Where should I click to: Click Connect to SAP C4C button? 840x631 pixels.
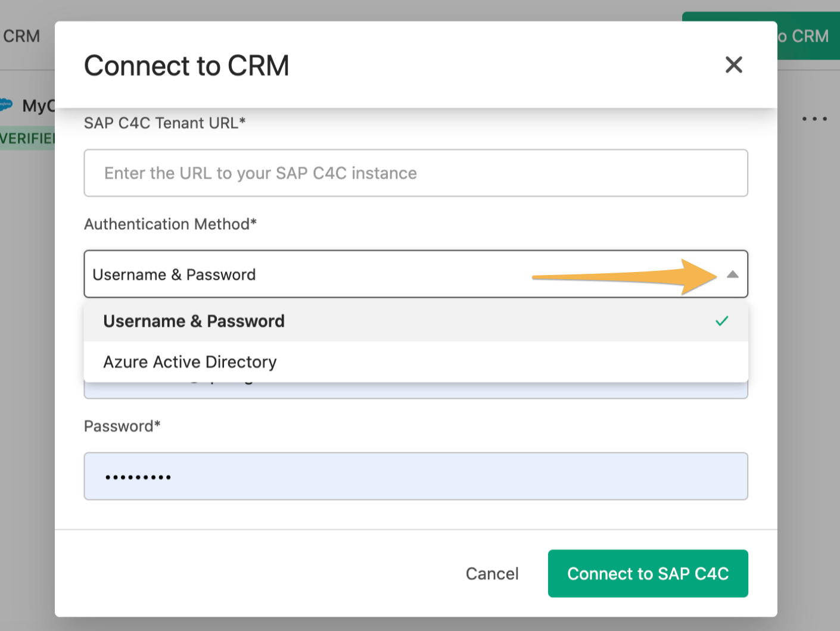click(648, 574)
